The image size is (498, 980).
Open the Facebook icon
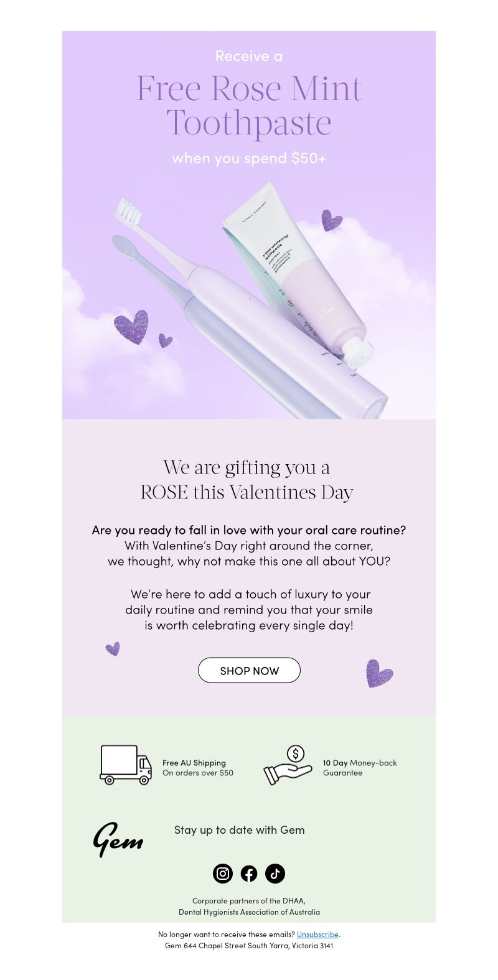point(249,874)
